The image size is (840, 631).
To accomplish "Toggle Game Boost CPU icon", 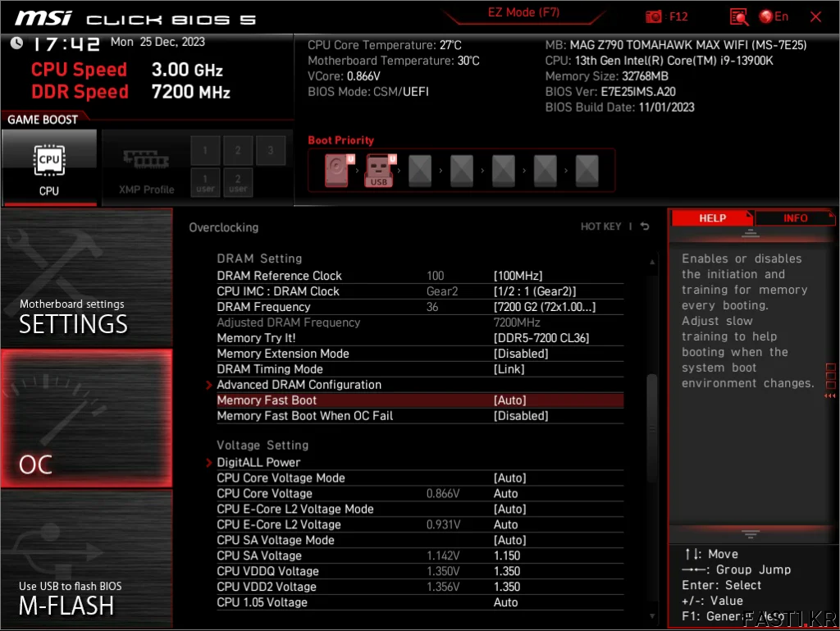I will pyautogui.click(x=48, y=167).
